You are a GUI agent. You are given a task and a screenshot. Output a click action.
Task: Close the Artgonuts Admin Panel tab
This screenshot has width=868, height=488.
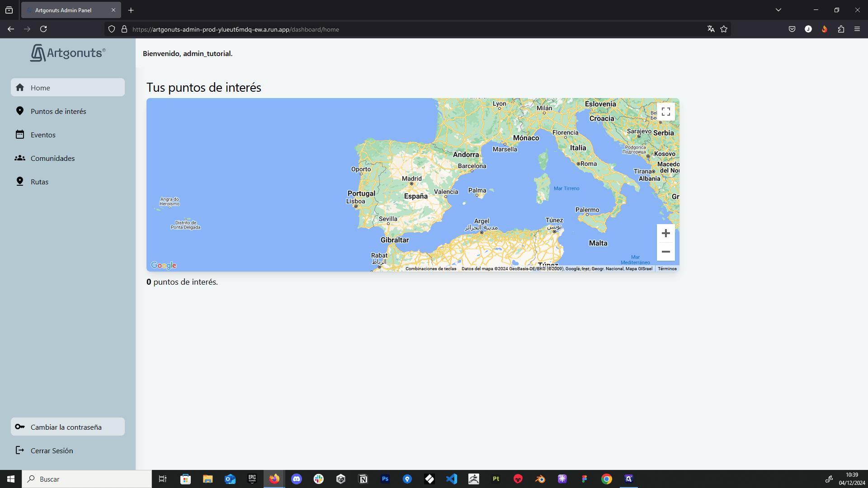tap(113, 10)
